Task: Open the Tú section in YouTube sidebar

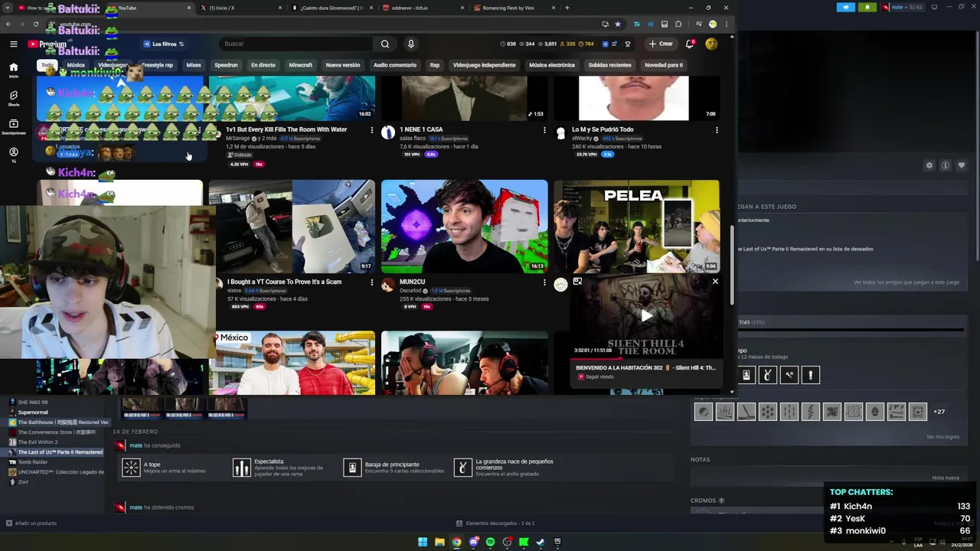Action: coord(13,155)
